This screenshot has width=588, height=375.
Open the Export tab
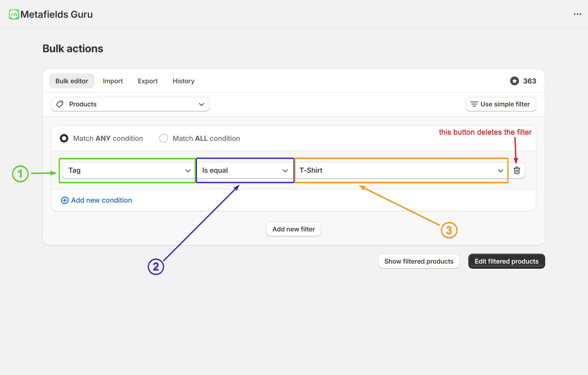[x=148, y=81]
